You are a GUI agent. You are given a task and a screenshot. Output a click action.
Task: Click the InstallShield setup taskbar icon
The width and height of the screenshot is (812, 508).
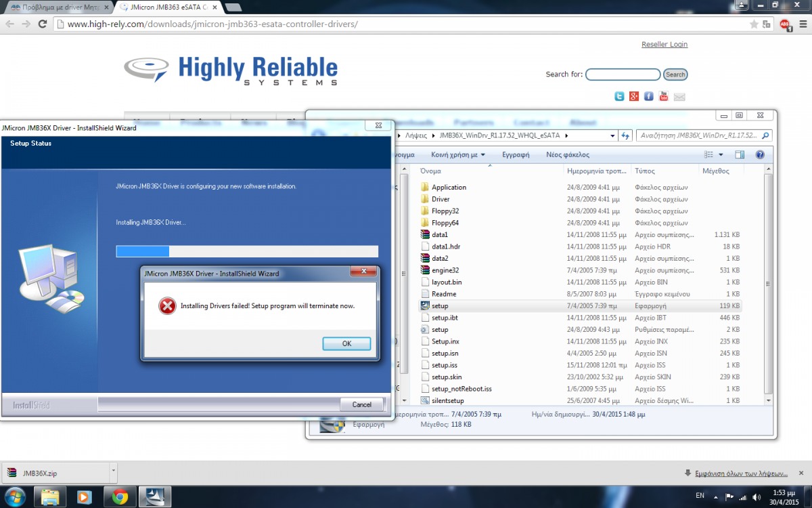[x=155, y=497]
